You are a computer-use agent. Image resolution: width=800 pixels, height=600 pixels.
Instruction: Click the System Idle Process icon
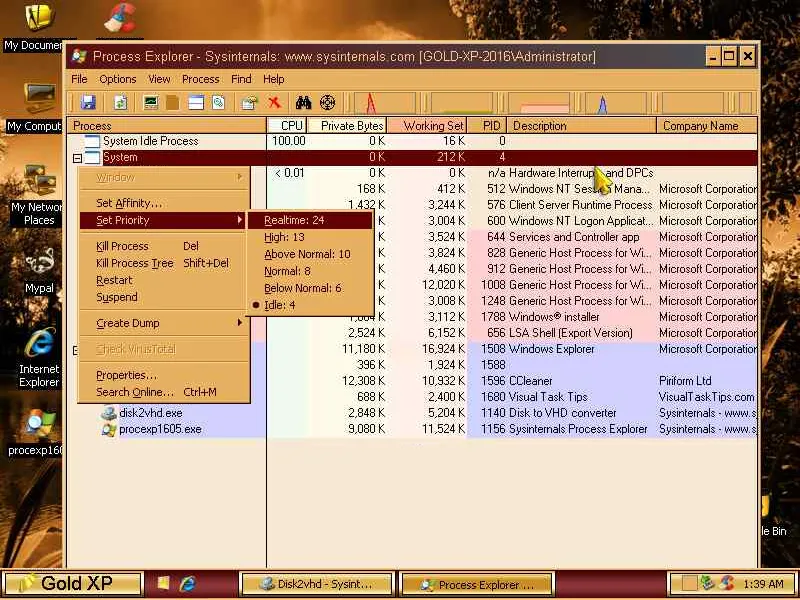92,141
